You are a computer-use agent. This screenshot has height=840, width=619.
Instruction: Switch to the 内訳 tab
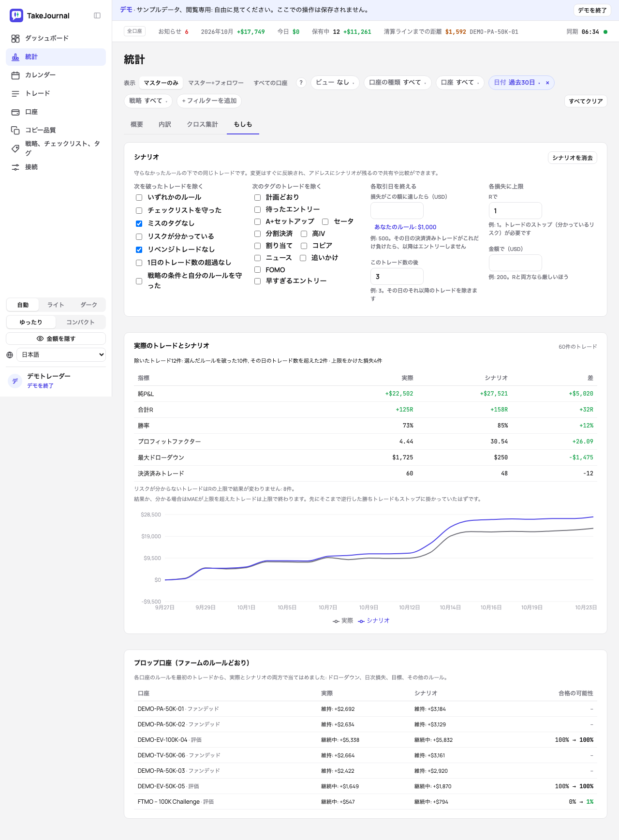pyautogui.click(x=165, y=124)
